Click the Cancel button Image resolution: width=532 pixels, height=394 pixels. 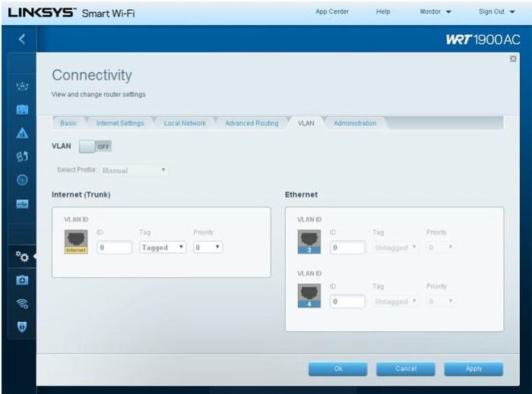click(406, 369)
